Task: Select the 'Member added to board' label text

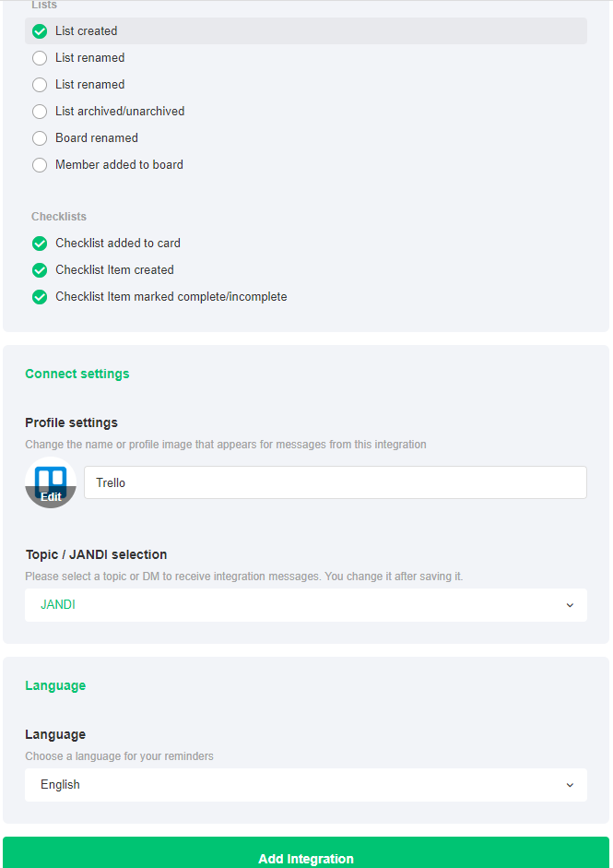Action: click(x=119, y=165)
